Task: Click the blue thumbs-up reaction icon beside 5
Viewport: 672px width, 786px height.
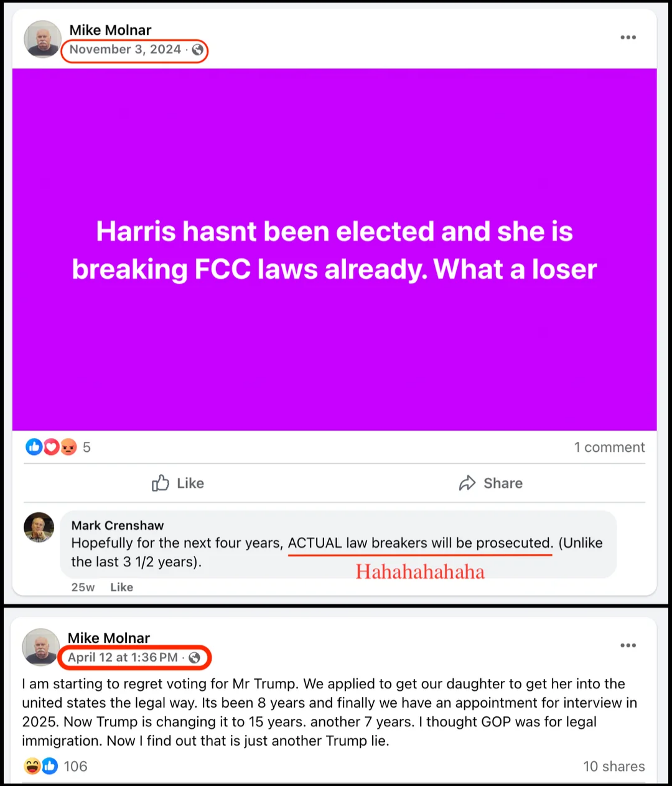Action: coord(34,447)
